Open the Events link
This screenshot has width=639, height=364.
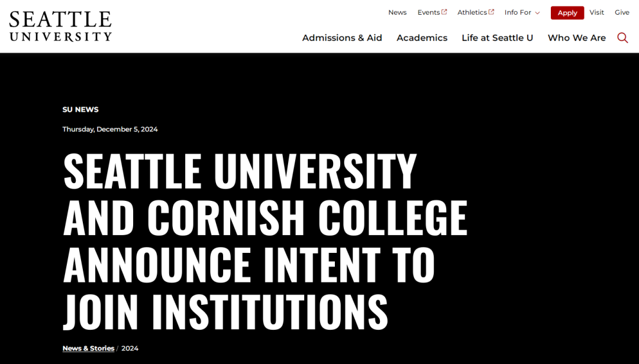428,12
